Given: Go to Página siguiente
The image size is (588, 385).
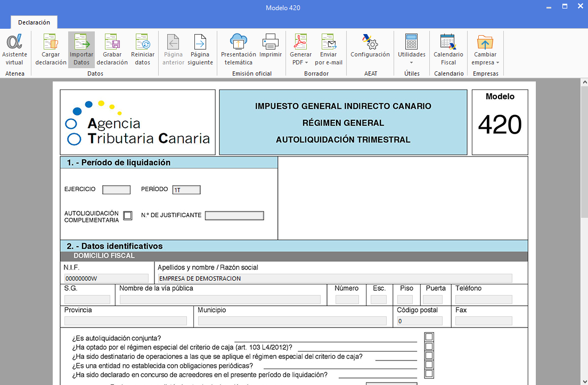Looking at the screenshot, I should point(200,49).
